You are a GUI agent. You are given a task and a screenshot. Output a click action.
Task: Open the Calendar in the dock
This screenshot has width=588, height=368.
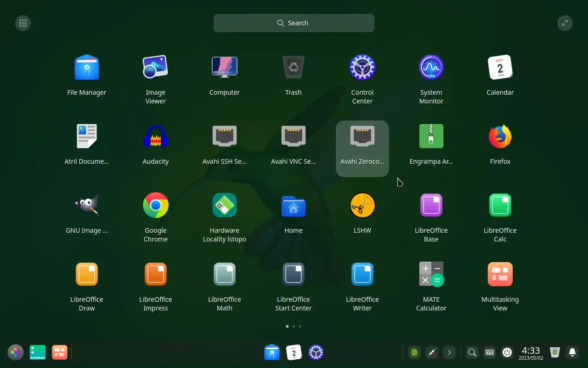[294, 352]
